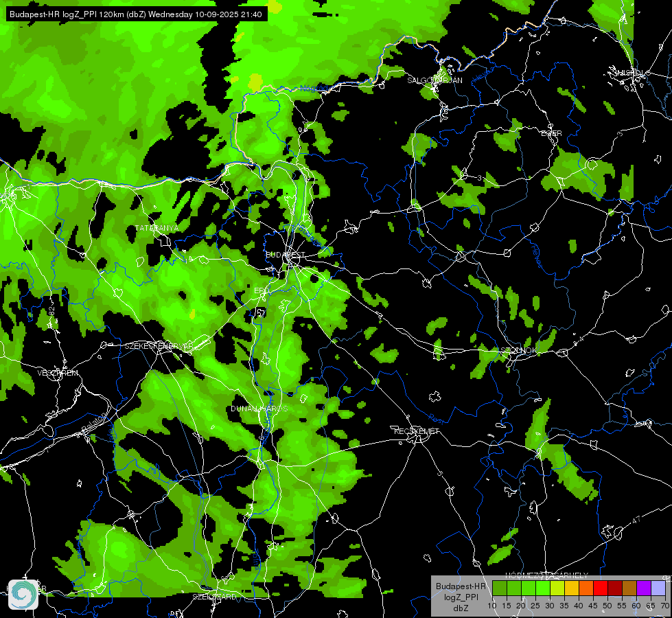Click the SZEKESFEHERVAR city label
The width and height of the screenshot is (672, 618).
159,345
